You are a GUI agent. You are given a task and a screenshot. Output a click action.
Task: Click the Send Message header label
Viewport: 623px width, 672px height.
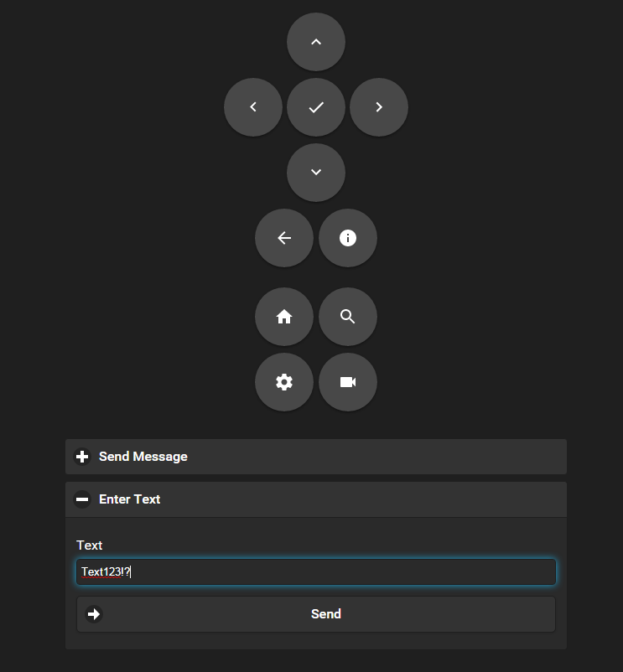[143, 457]
